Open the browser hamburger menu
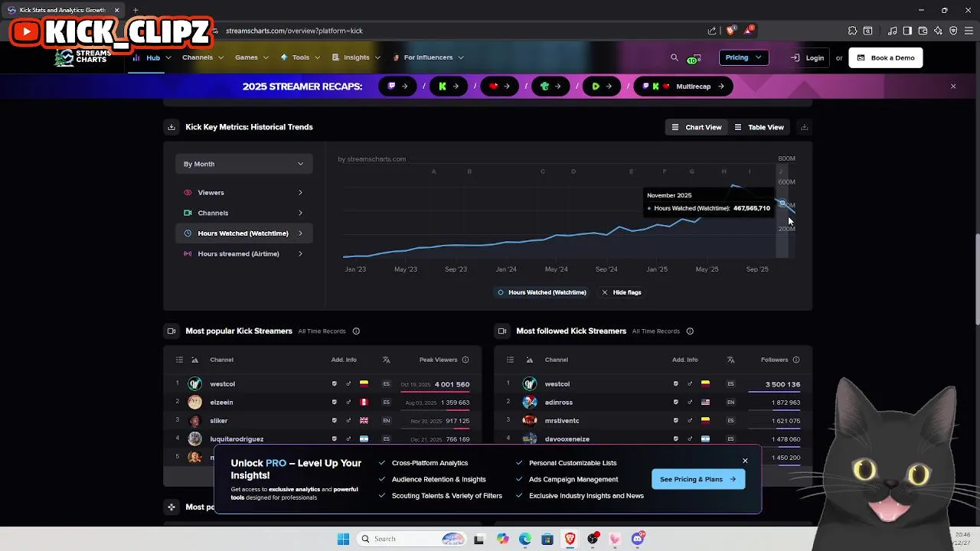This screenshot has height=551, width=980. coord(969,31)
